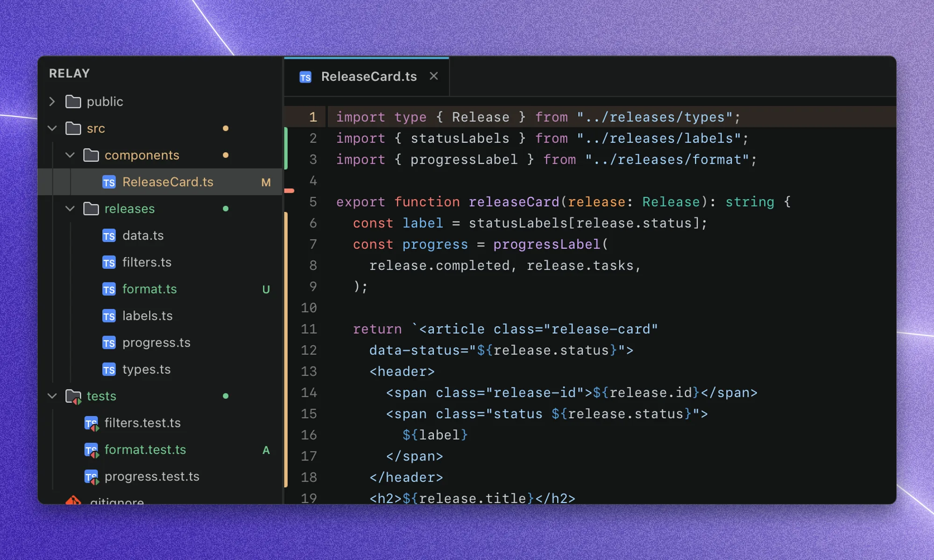Close the ReleaseCard.ts tab

434,76
